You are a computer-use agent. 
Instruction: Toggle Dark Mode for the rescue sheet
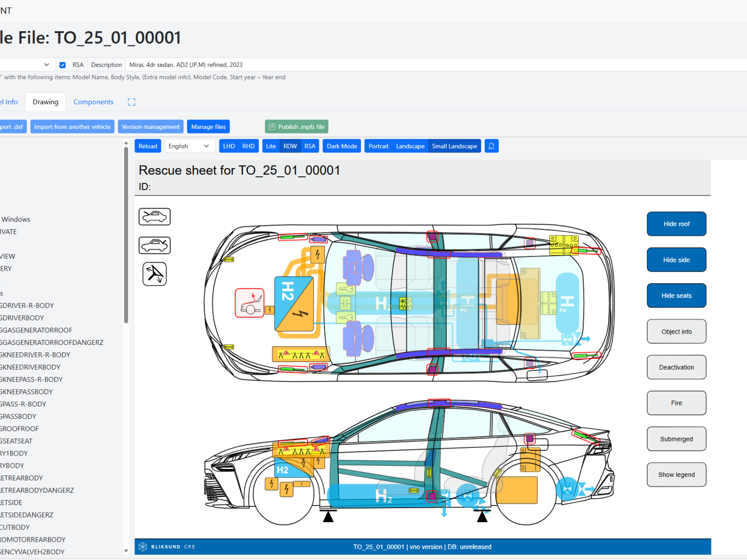342,146
